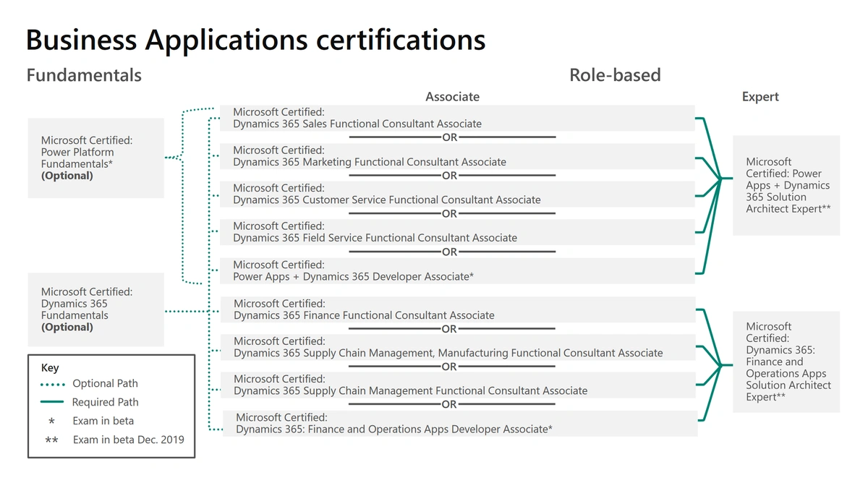Viewport: 868px width, 483px height.
Task: Click the OR label below Finance Functional Consultant
Action: (450, 329)
